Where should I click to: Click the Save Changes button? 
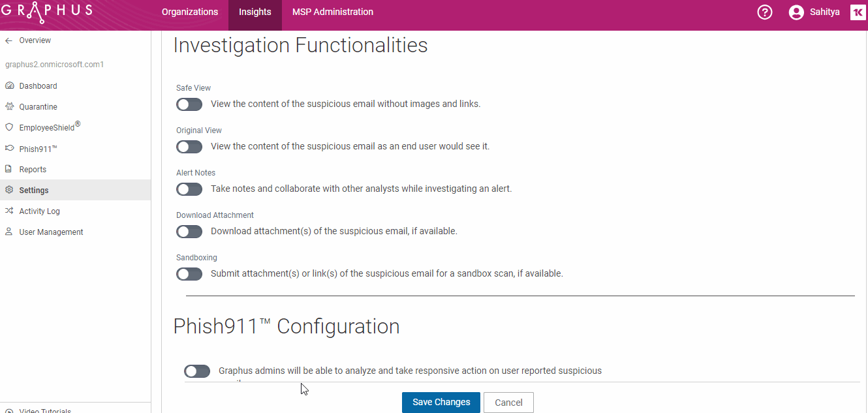(x=441, y=403)
